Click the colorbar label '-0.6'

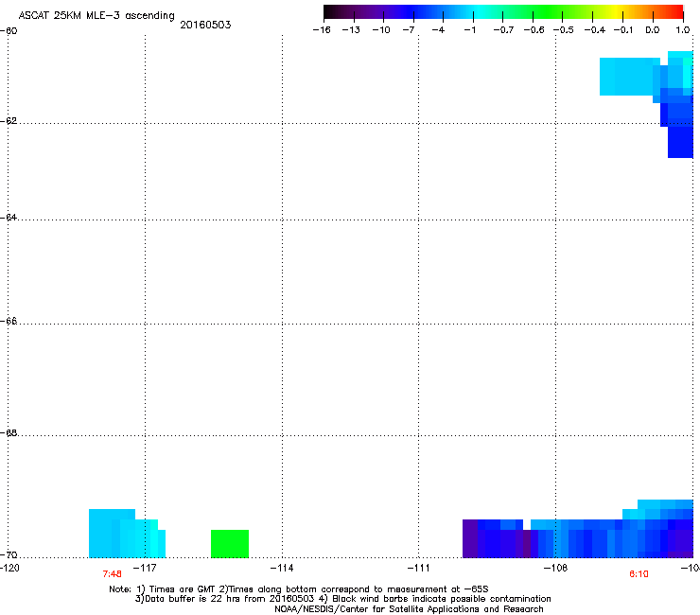(x=534, y=30)
